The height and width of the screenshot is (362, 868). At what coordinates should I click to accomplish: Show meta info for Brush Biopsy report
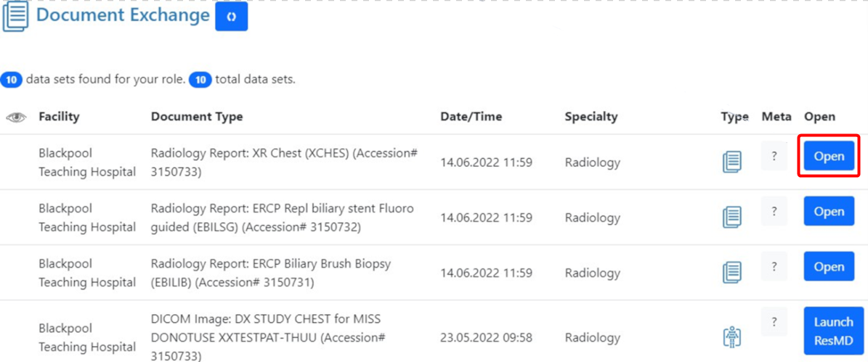tap(774, 266)
